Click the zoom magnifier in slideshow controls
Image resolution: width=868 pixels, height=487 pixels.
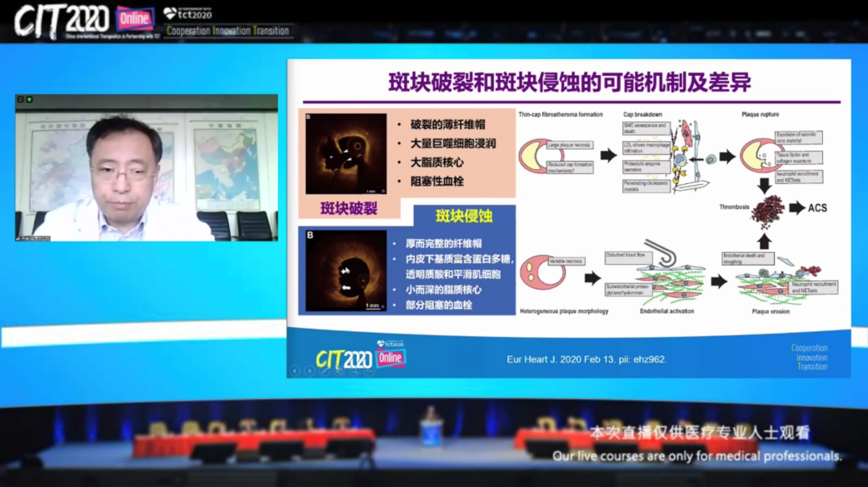coord(354,371)
